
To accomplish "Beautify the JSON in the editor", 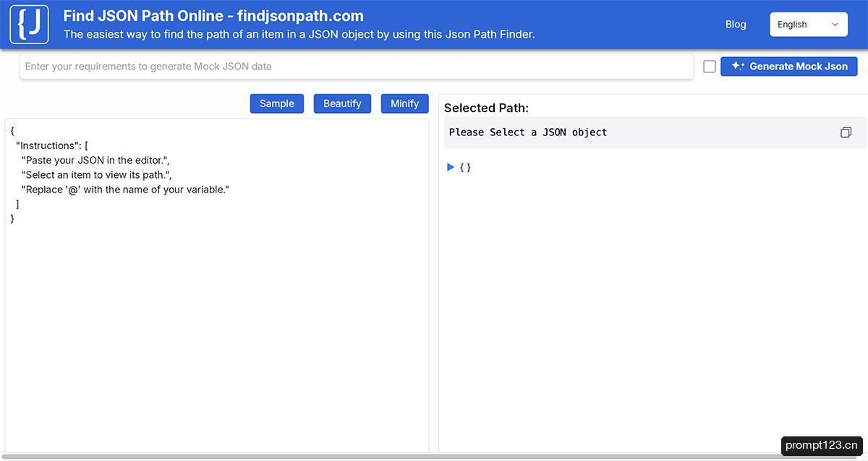I will (342, 103).
